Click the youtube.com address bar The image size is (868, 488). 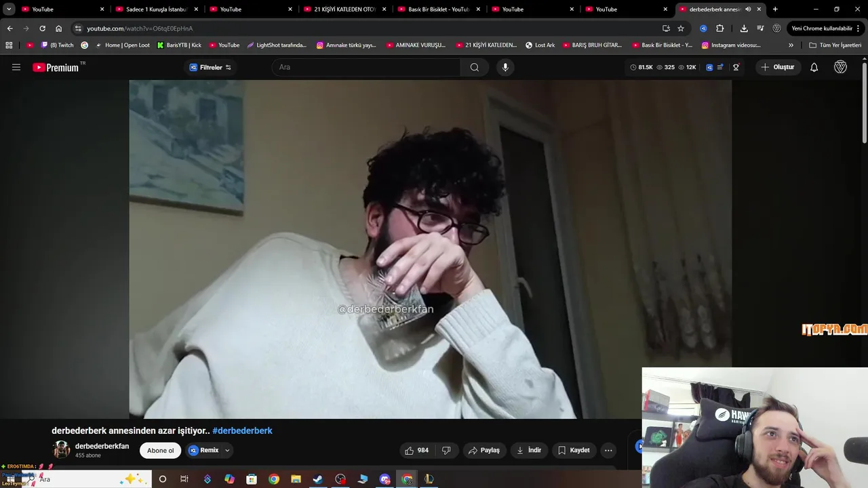[x=366, y=28]
